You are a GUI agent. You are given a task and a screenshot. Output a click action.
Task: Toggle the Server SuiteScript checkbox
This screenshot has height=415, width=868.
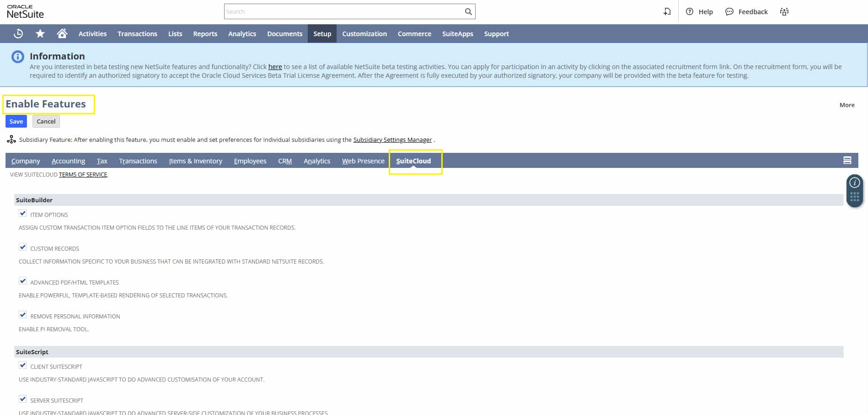pos(22,399)
